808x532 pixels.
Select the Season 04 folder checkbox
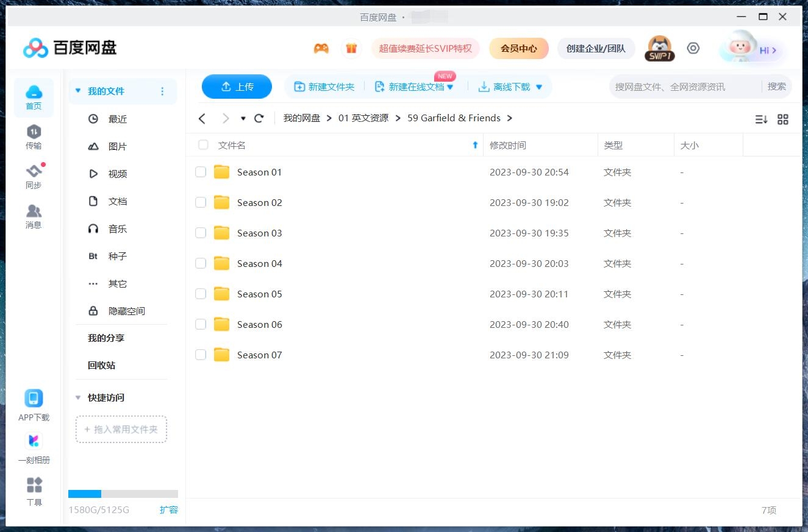click(201, 264)
